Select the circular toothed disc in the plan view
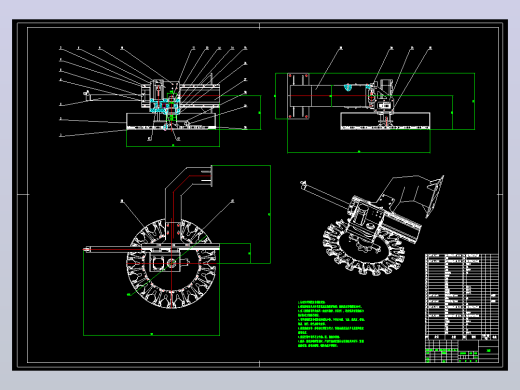Viewport: 520px width, 390px height. 171,263
